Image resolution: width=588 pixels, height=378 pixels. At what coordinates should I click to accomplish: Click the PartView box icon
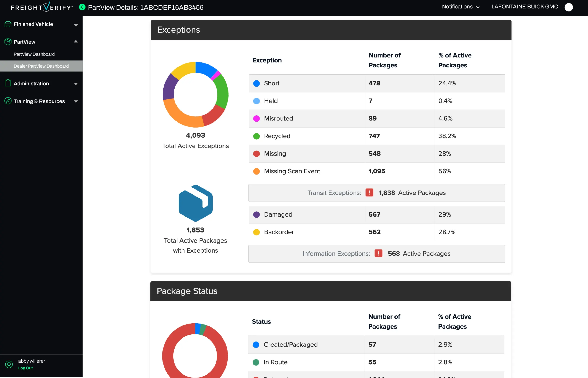pos(8,42)
